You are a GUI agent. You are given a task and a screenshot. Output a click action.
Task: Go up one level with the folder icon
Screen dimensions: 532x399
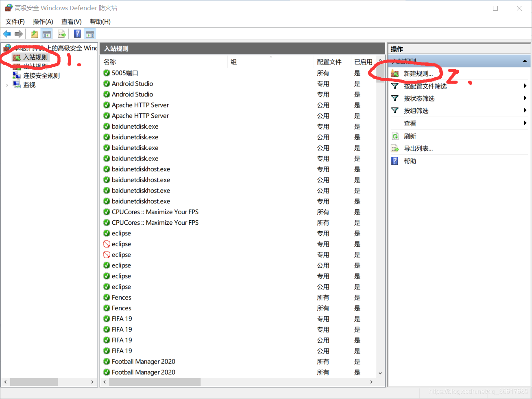pos(35,34)
